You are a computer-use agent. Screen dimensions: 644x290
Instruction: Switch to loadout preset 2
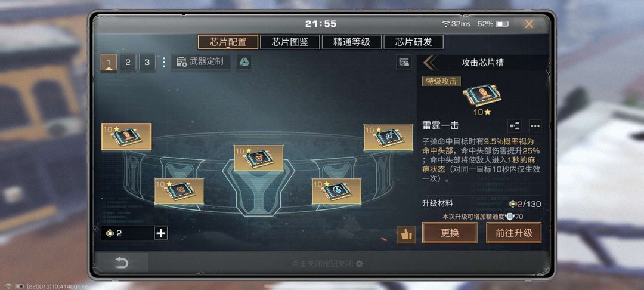coord(128,63)
